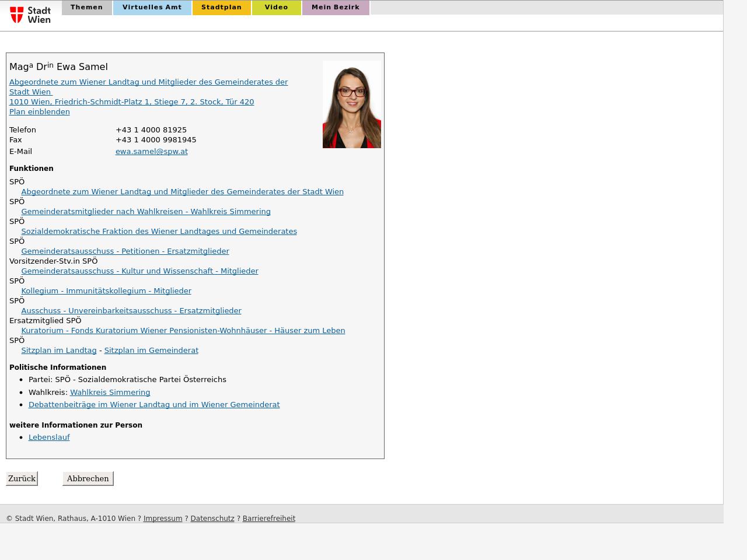Viewport: 747px width, 560px height.
Task: Select the fax number +43 1 4000 9981945
Action: (x=156, y=139)
